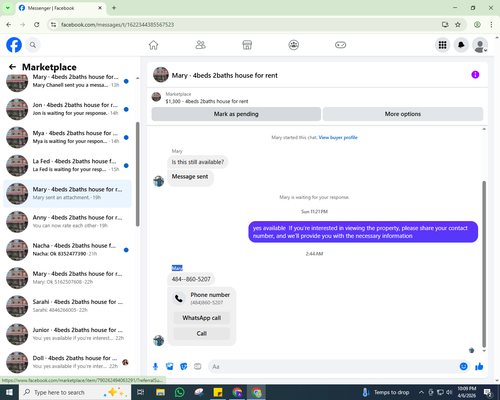
Task: Open Windows Start menu
Action: point(9,392)
